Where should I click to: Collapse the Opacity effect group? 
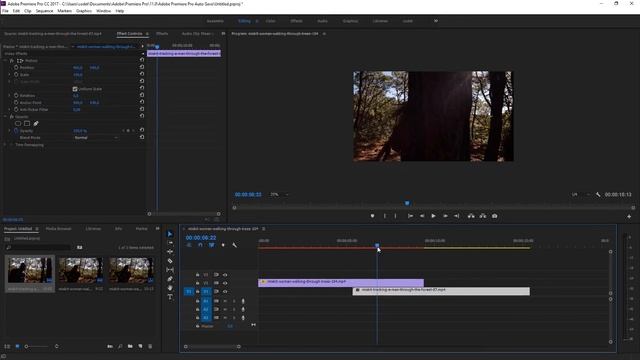5,117
